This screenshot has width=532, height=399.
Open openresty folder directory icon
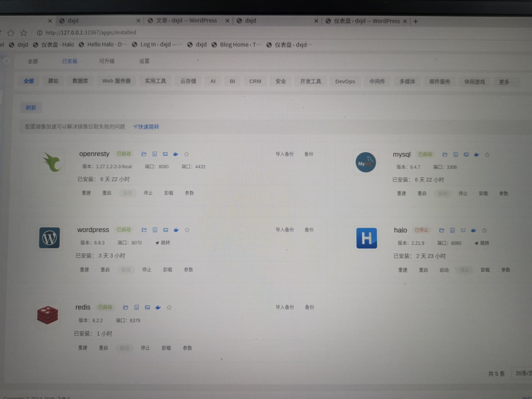point(144,154)
